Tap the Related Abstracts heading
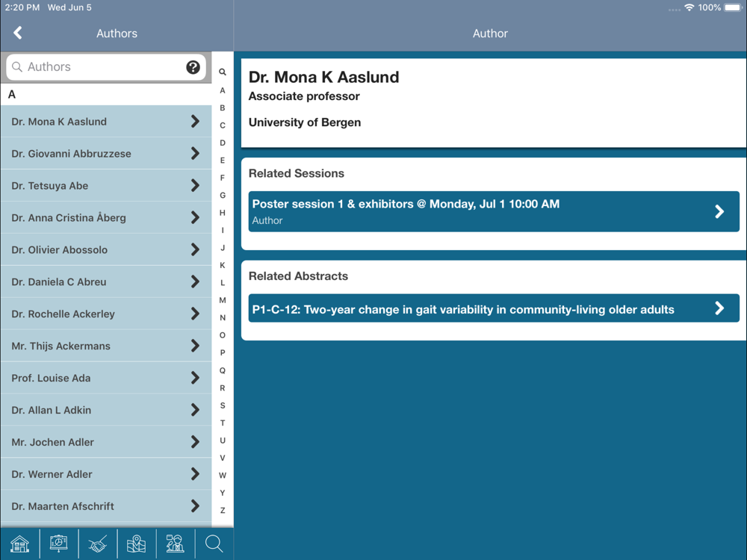Image resolution: width=747 pixels, height=560 pixels. point(298,276)
